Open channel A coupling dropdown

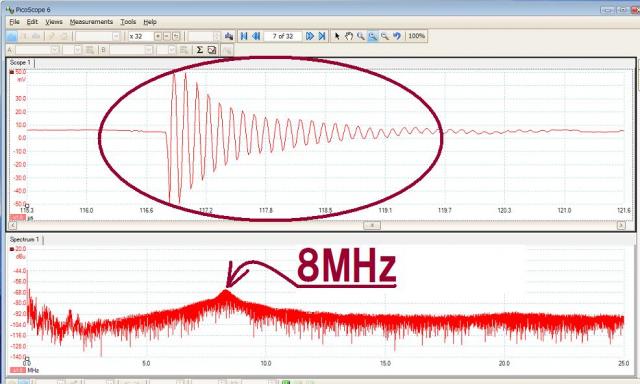(x=78, y=50)
